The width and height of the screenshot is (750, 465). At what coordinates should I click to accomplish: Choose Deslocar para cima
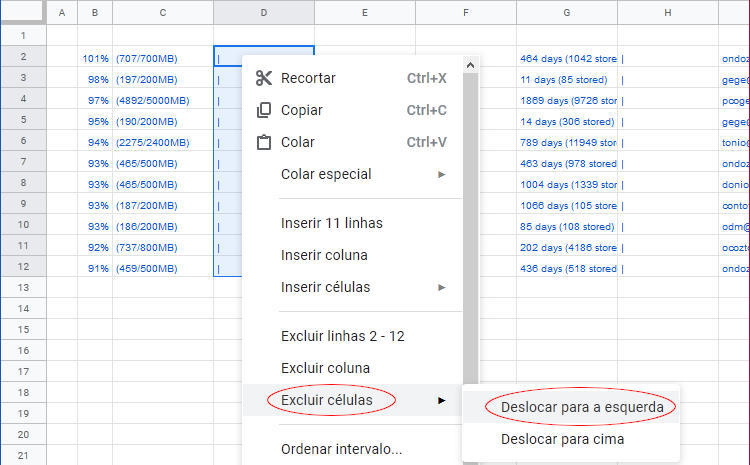click(571, 439)
